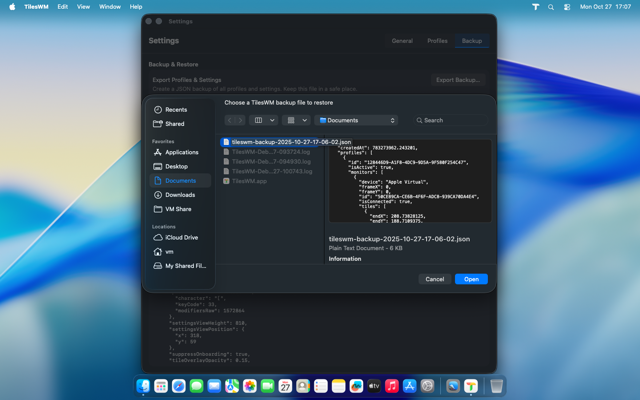Open Control Center in menu bar

click(x=567, y=7)
